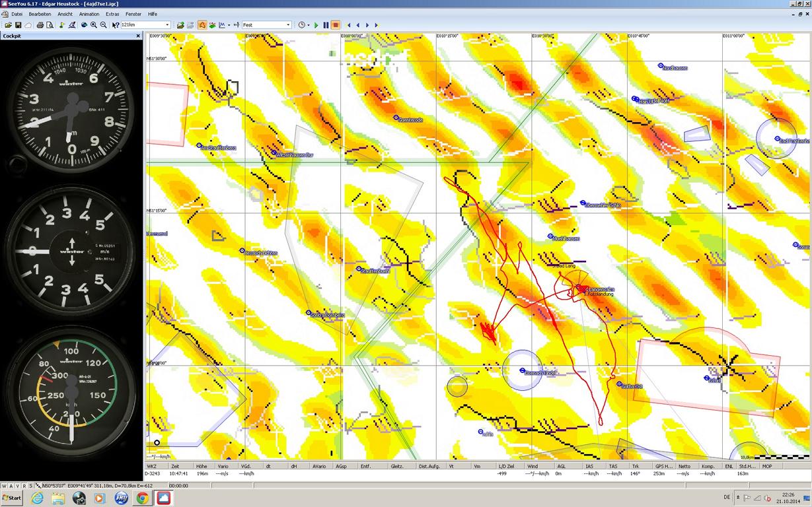Open the 121km zoom scale dropdown
Image resolution: width=812 pixels, height=507 pixels.
point(167,25)
